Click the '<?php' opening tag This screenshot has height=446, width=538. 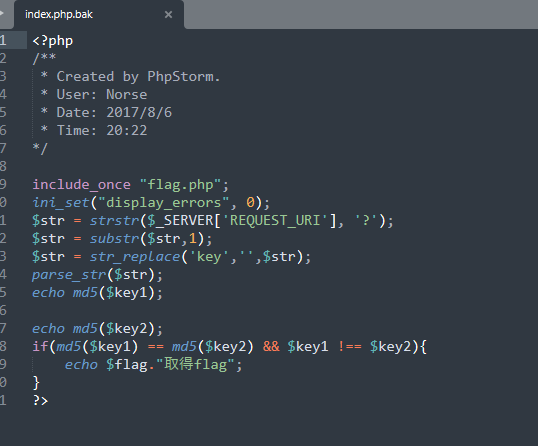(x=52, y=40)
